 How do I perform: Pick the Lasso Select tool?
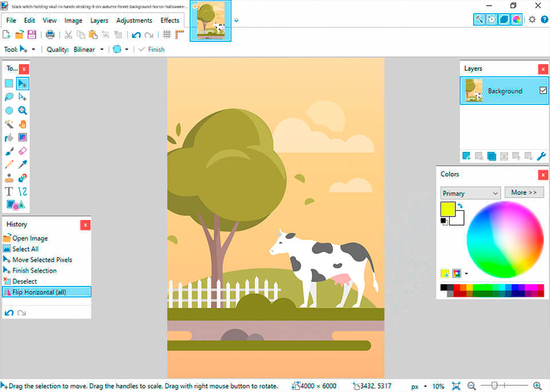click(8, 97)
